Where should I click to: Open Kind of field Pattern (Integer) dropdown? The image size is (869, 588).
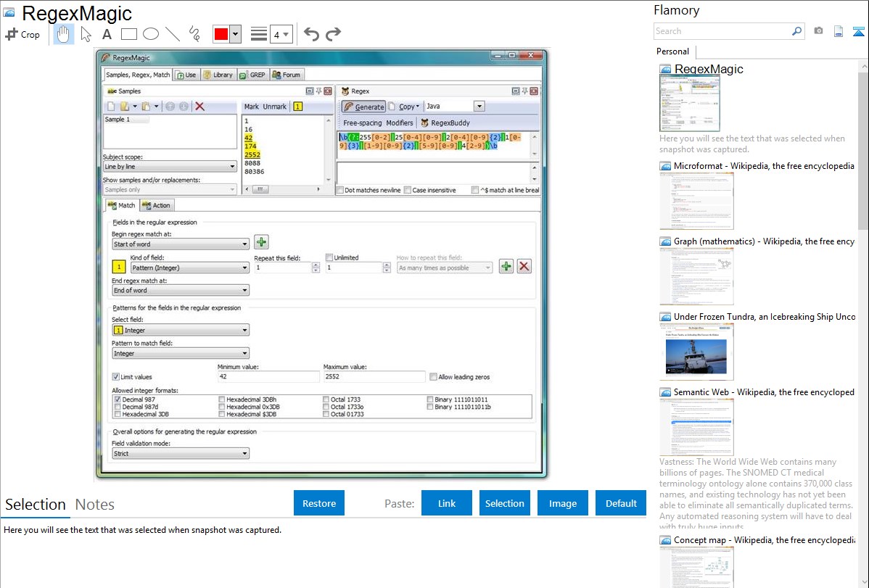189,268
